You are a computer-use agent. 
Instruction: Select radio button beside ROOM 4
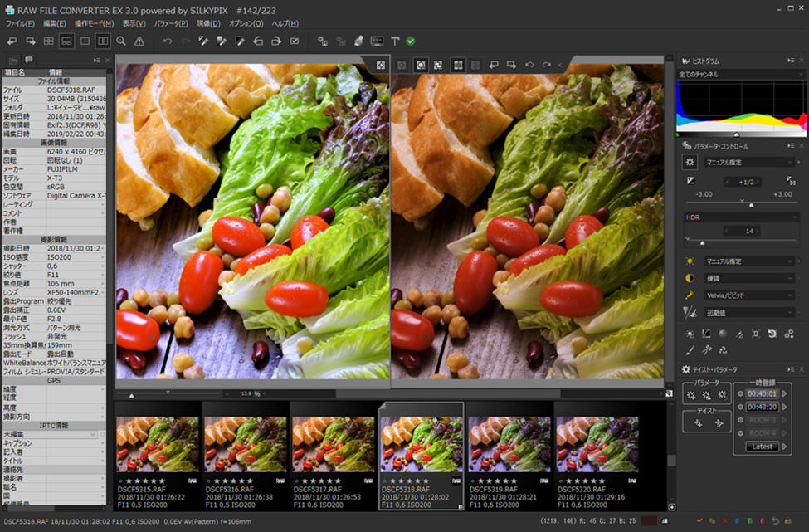pos(740,433)
